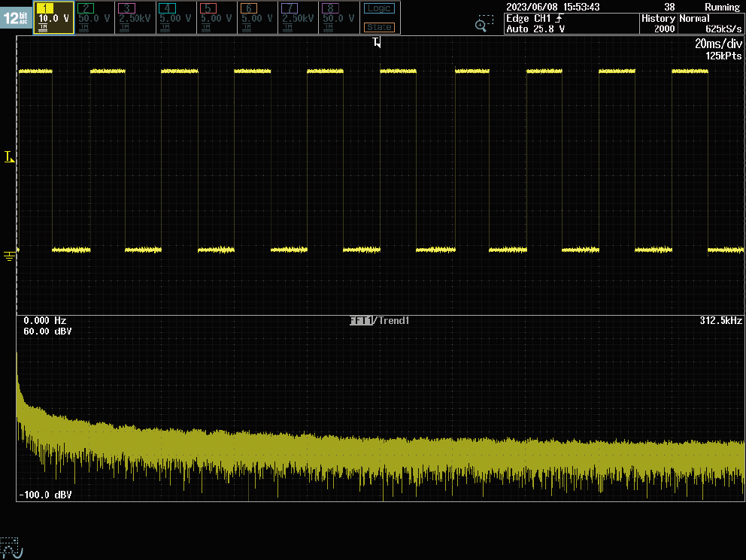Click the 0.000 Hz FFT start frequency
The image size is (746, 560).
(44, 320)
